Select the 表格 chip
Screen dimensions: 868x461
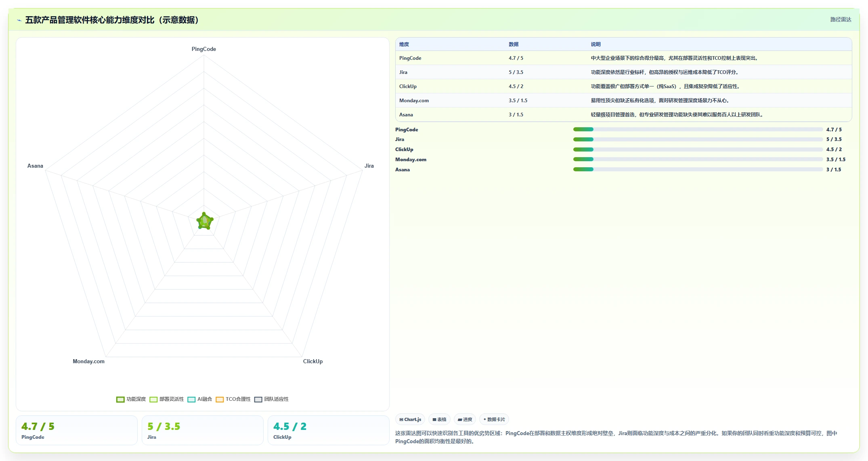(x=439, y=419)
